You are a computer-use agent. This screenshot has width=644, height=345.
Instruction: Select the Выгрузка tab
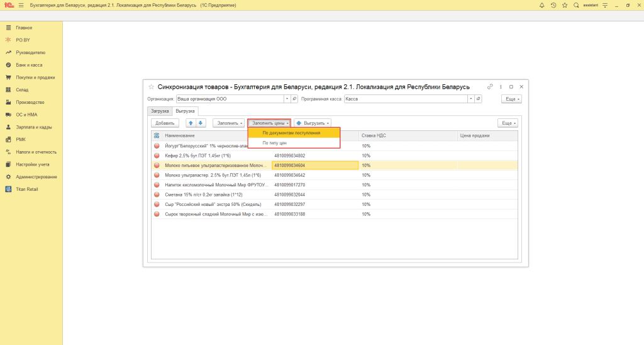pos(186,111)
